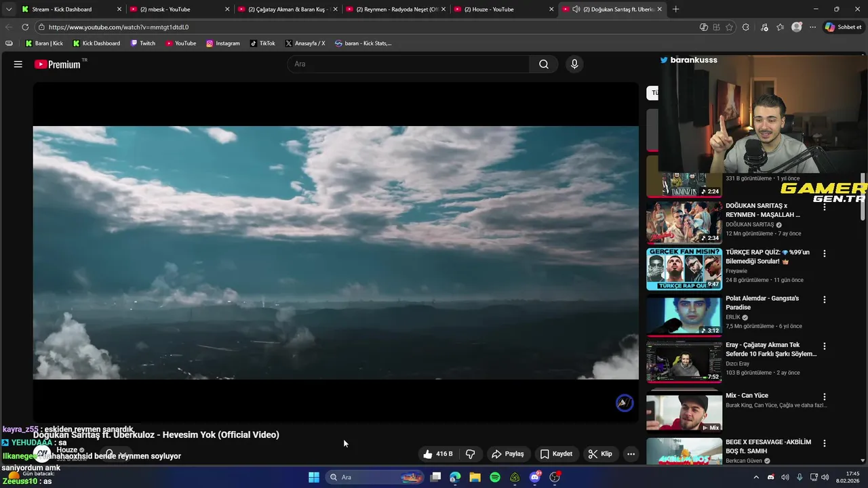The image size is (868, 488).
Task: Open TÜRKÇE RAP QUİZ thumbnail
Action: click(684, 269)
